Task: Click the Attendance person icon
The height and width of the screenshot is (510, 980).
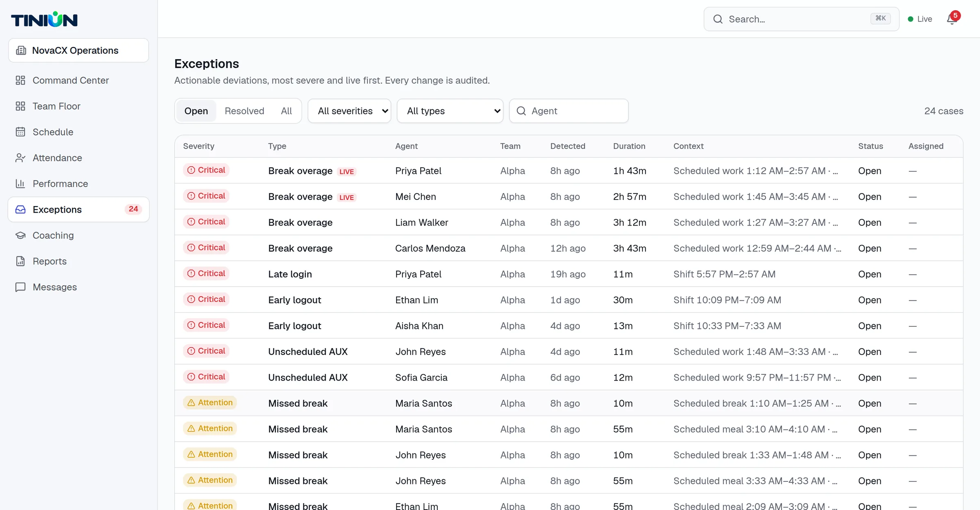Action: click(20, 158)
